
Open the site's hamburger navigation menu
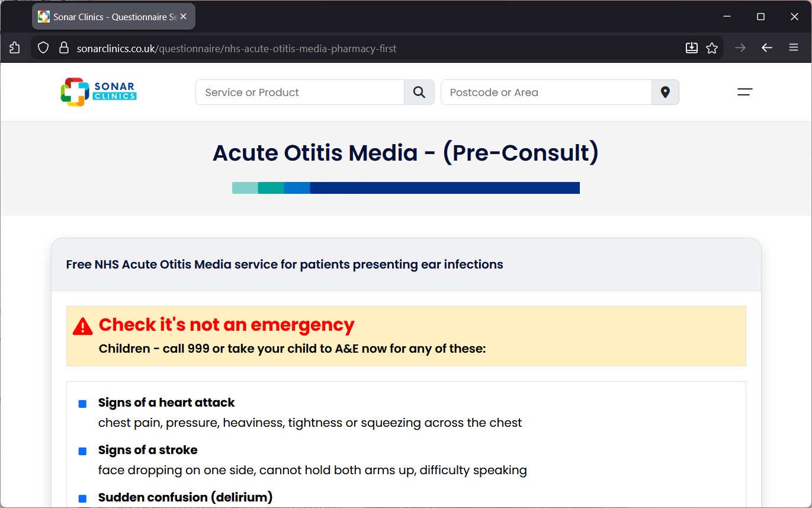744,92
